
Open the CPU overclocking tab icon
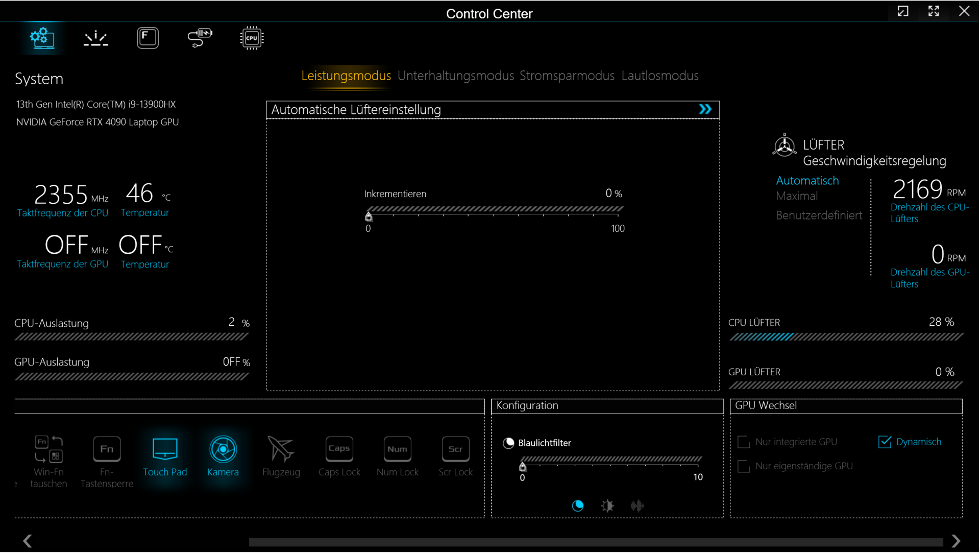(x=252, y=38)
